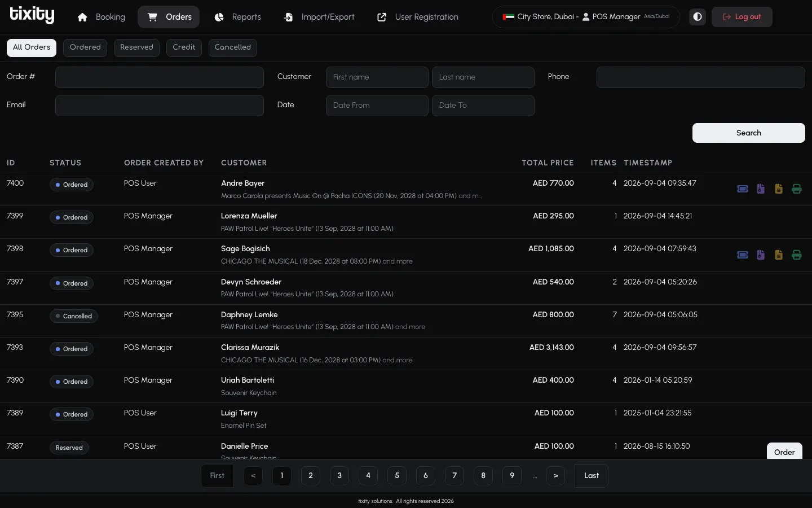Go to pagination page 9

point(512,476)
